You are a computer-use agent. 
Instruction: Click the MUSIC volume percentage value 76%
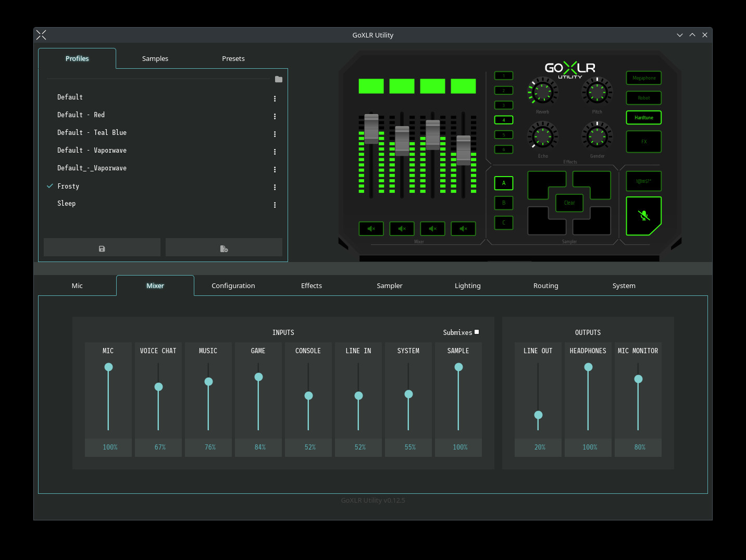click(210, 447)
